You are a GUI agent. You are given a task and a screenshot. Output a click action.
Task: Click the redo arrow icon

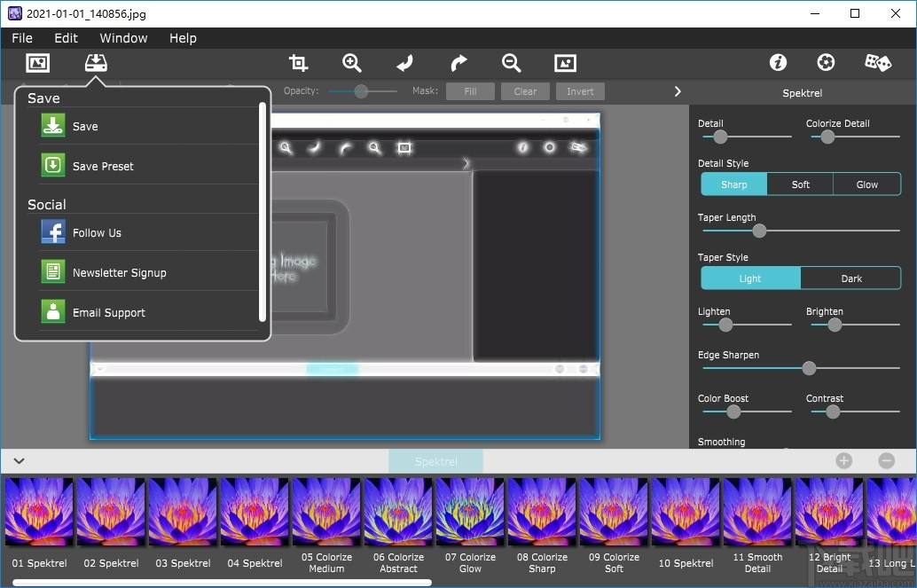[458, 63]
